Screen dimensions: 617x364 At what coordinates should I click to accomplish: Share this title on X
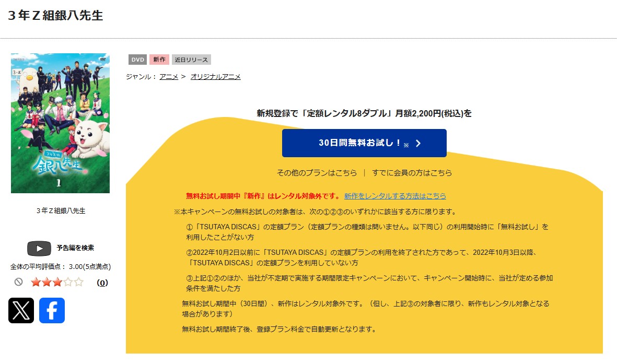pos(21,310)
